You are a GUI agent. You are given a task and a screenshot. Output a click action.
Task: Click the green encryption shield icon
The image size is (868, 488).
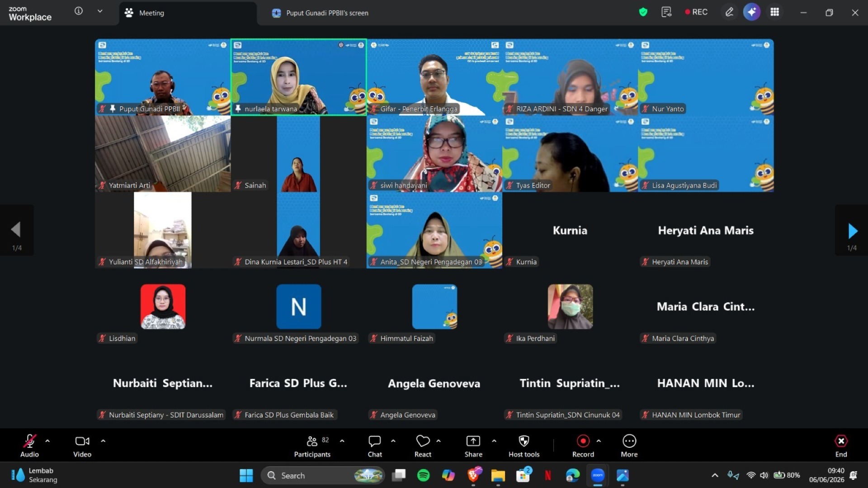tap(643, 12)
